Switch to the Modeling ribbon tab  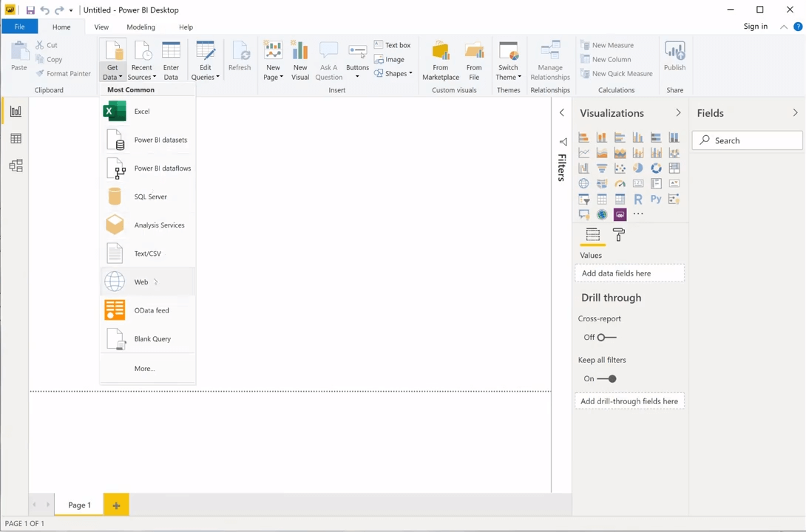140,27
